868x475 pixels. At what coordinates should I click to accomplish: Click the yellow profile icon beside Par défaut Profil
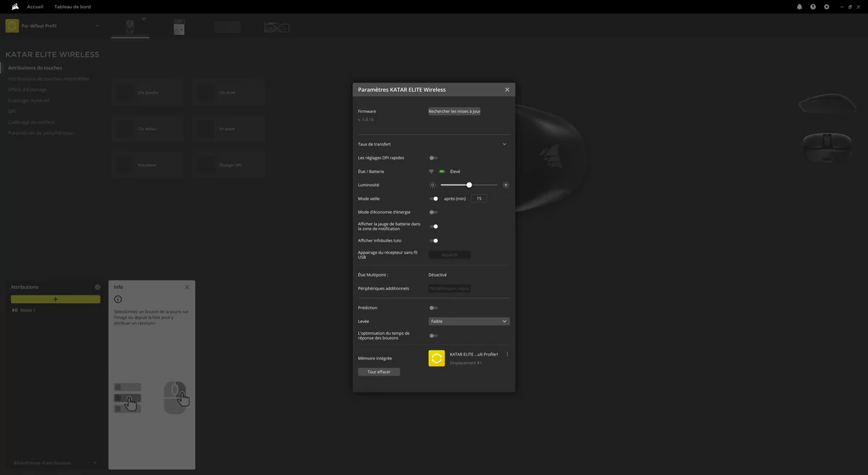click(12, 26)
